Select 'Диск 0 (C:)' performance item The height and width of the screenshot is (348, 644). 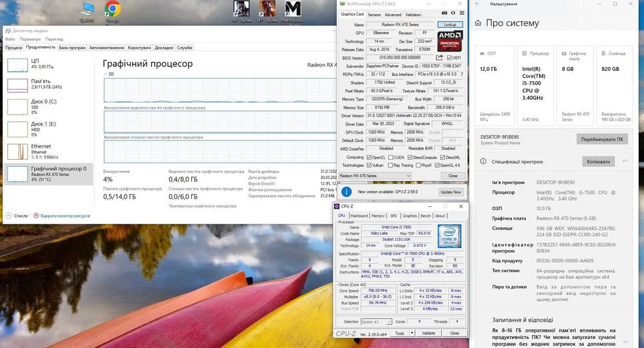pos(49,107)
